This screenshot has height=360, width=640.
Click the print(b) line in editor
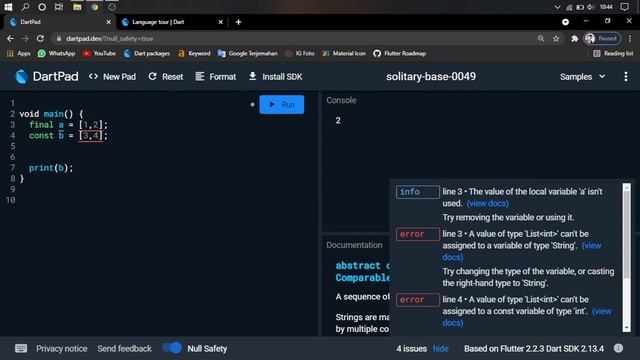[x=51, y=168]
